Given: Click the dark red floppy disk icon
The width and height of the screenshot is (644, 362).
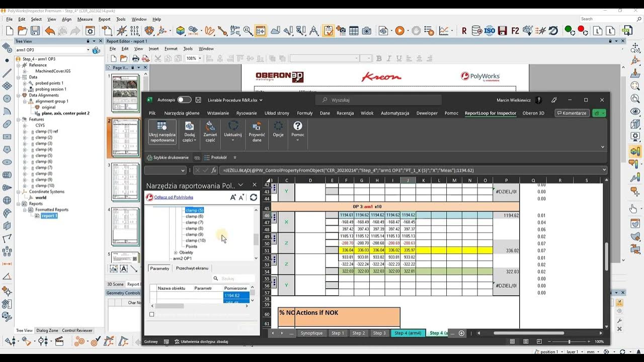Looking at the screenshot, I should pyautogui.click(x=502, y=31).
